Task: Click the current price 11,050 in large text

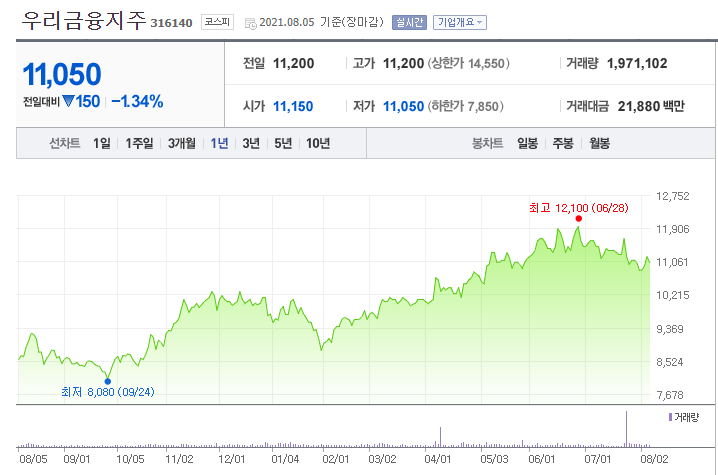Action: click(62, 74)
